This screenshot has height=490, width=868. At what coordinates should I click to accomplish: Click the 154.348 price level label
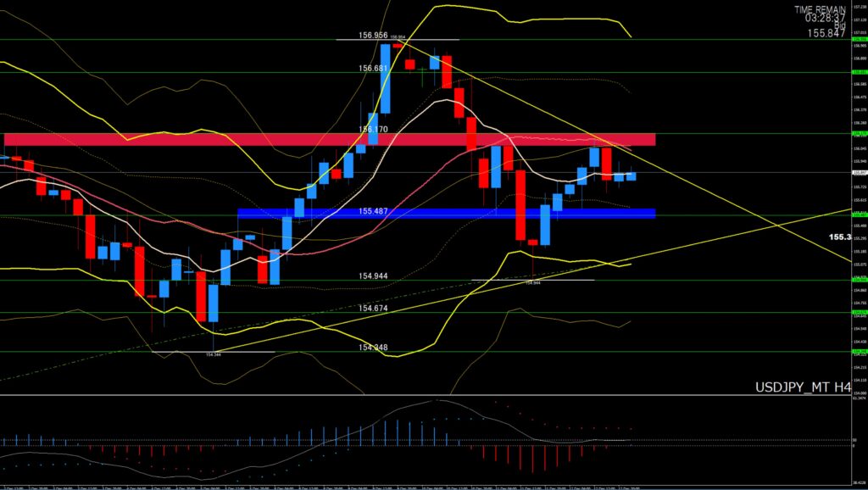tap(374, 348)
